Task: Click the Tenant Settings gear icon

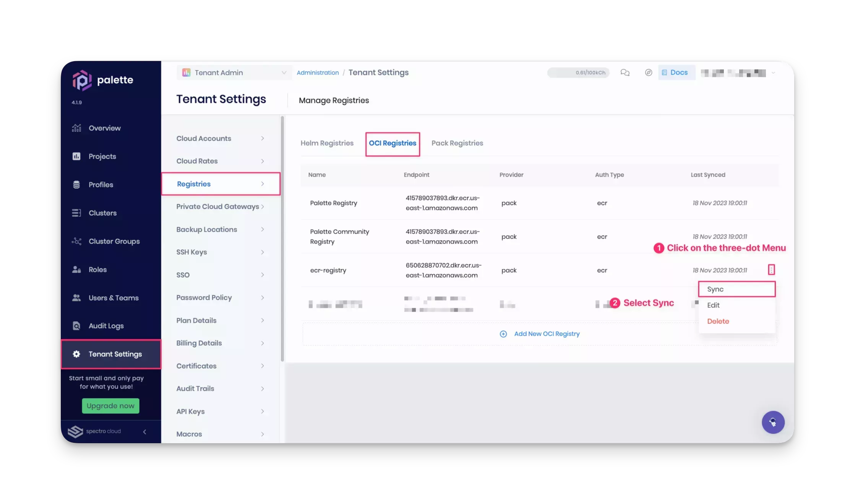Action: click(76, 353)
